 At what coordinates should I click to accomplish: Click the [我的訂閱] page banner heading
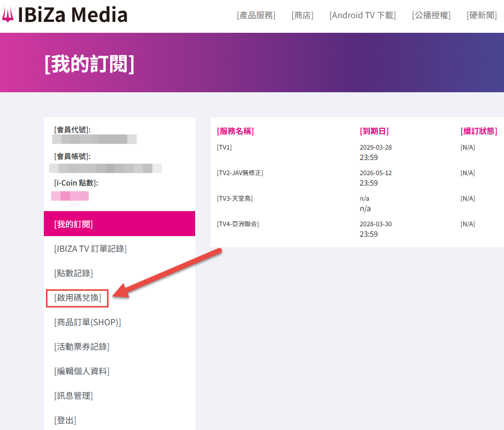[89, 64]
